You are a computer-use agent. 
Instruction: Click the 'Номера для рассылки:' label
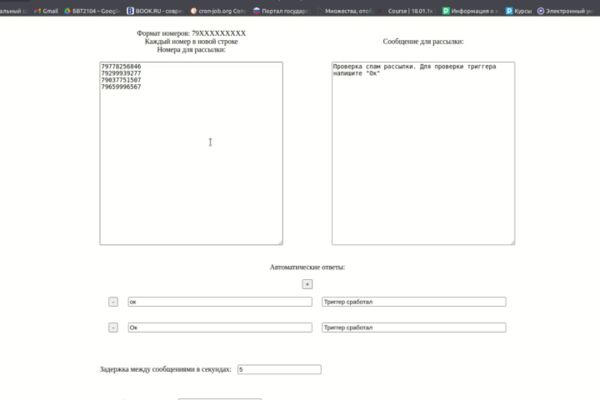coord(191,49)
